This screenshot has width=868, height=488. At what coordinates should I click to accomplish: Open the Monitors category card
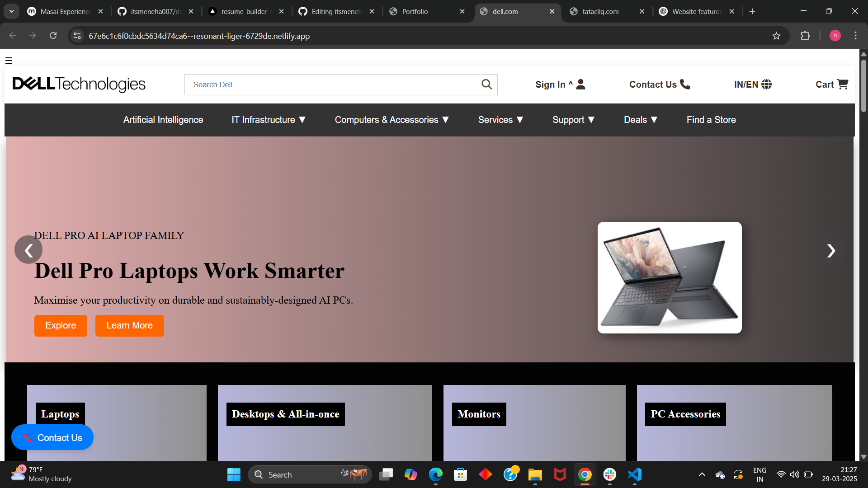pos(534,422)
